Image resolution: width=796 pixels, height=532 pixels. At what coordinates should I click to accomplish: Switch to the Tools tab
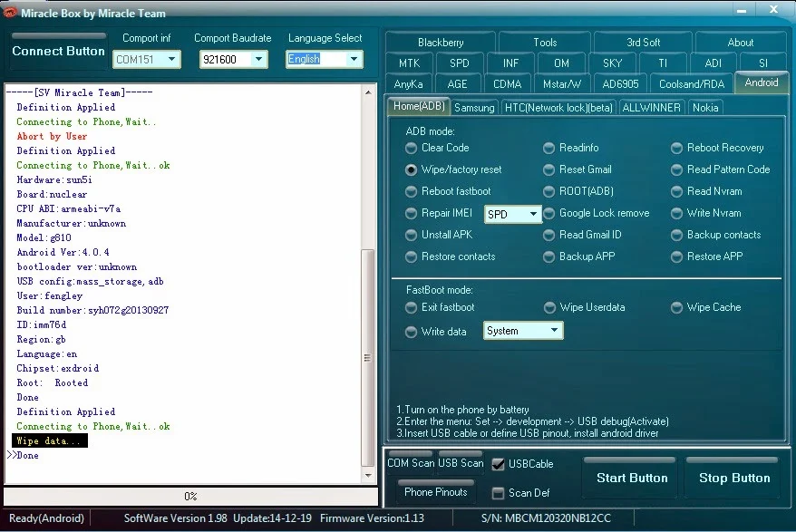tap(545, 42)
